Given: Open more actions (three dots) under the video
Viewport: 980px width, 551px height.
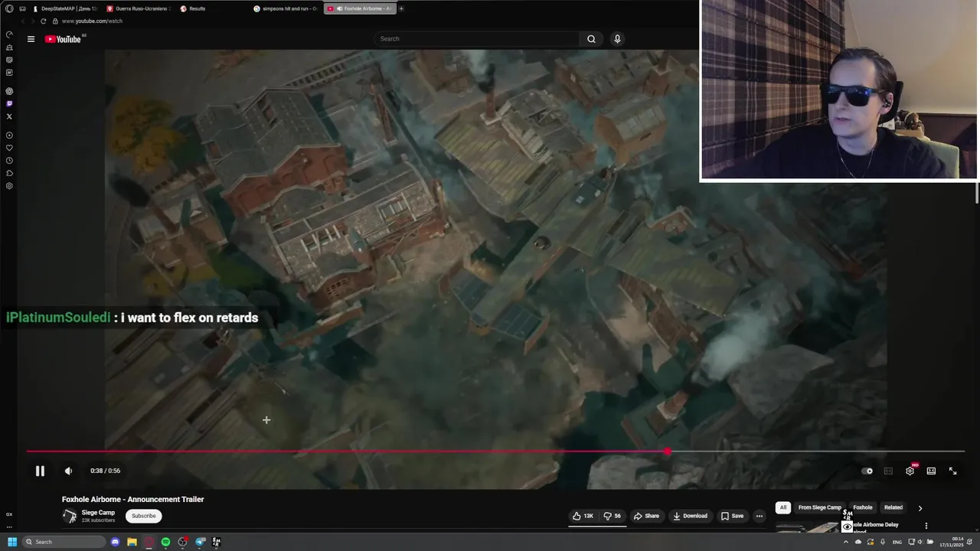Looking at the screenshot, I should [x=759, y=516].
